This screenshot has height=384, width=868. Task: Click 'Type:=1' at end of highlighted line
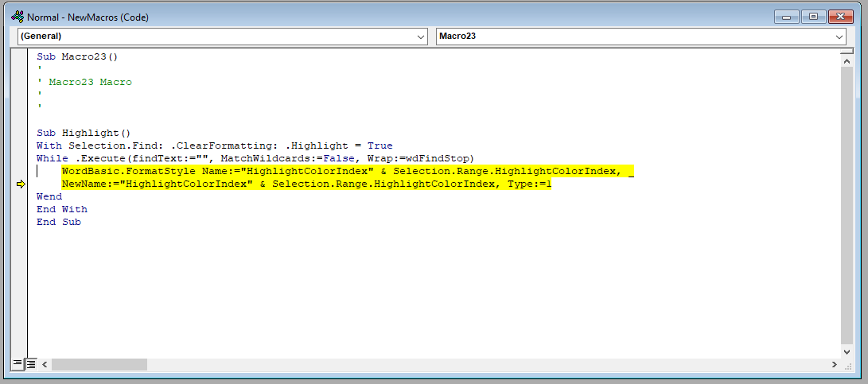[x=530, y=184]
